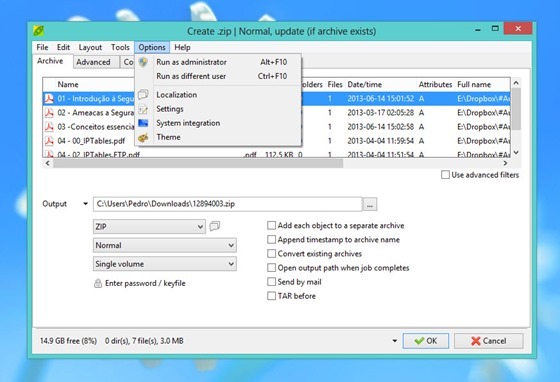Click scroll down arrow of file list

tap(516, 153)
